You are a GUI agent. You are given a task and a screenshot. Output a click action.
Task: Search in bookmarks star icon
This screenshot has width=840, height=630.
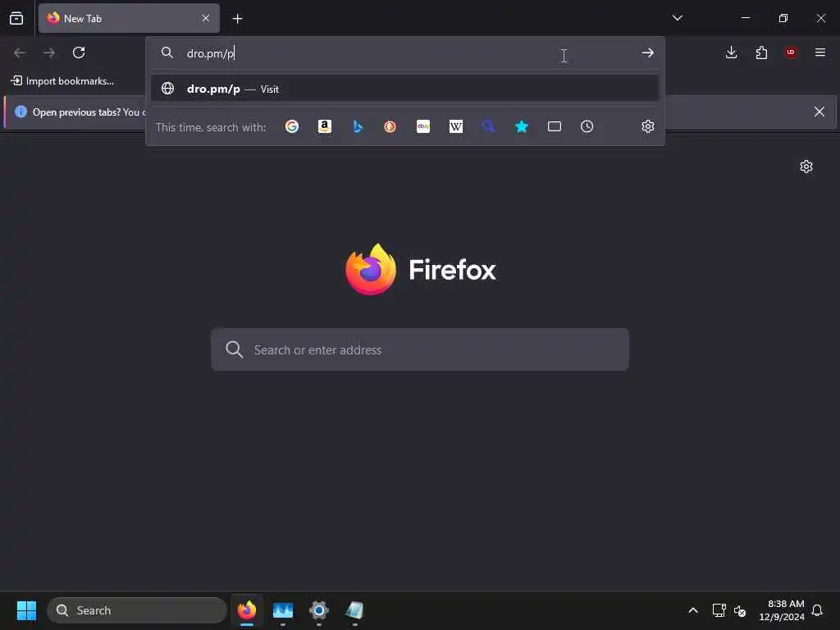[521, 126]
